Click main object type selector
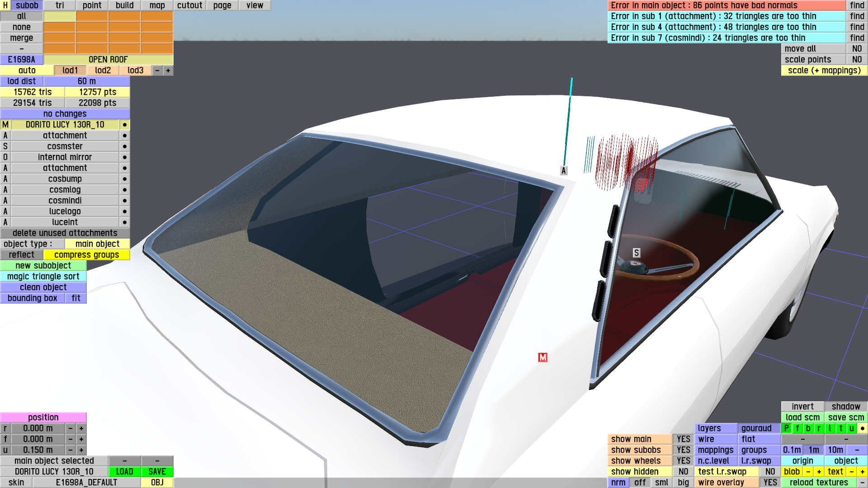This screenshot has height=488, width=868. click(97, 244)
